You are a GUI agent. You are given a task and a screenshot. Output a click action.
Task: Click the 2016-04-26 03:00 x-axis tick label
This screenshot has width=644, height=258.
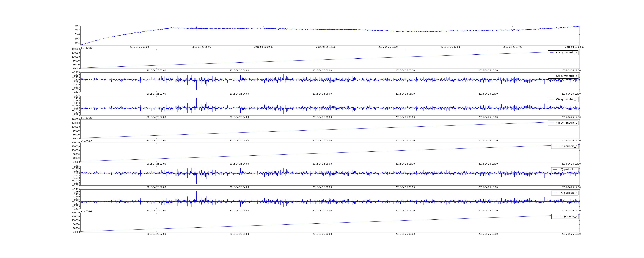tap(139, 47)
